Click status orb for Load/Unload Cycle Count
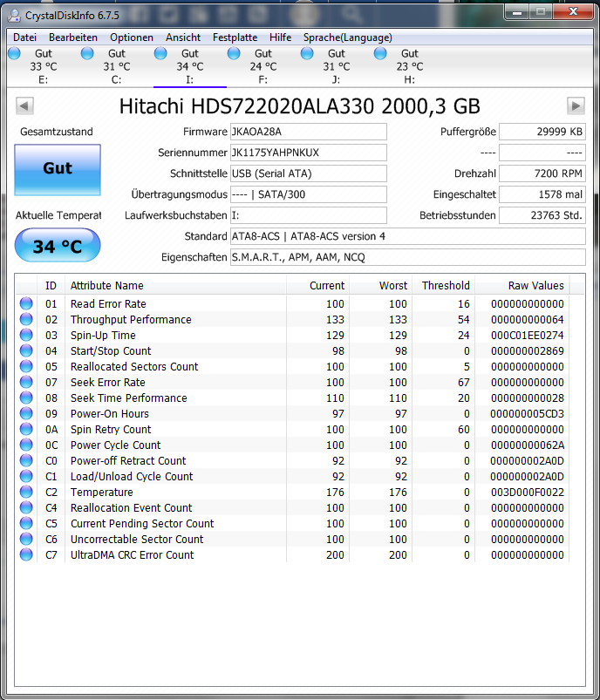Viewport: 600px width, 700px height. (26, 476)
